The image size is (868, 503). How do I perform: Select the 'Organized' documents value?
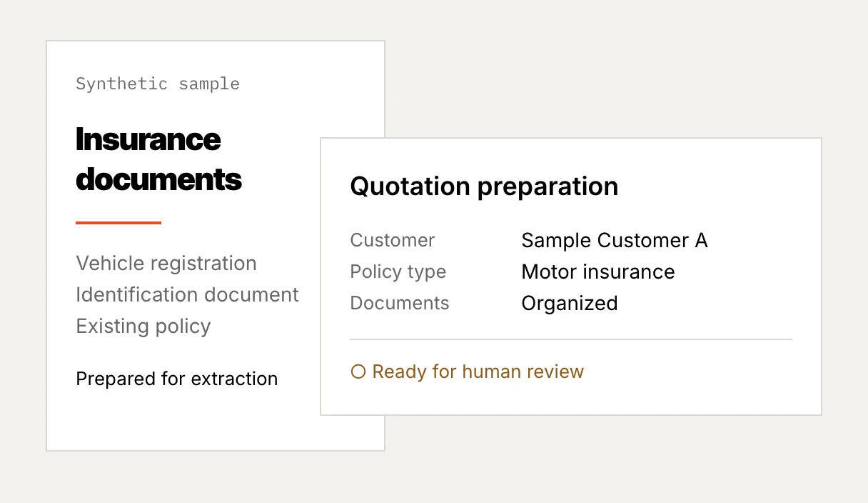coord(570,304)
